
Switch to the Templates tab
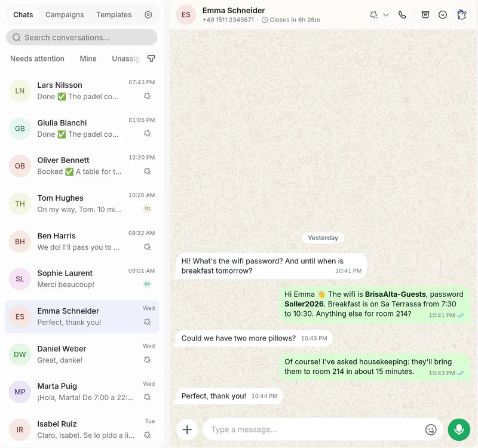pyautogui.click(x=114, y=14)
